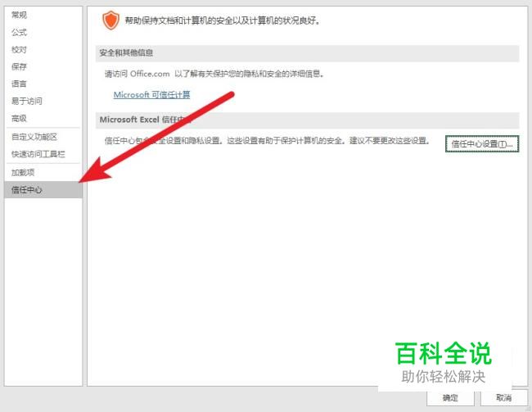Click the orange shield security icon

(x=111, y=20)
